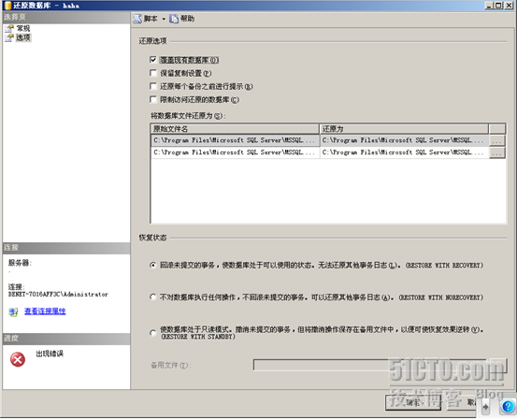Select the 常规 page in the sidebar

pos(23,28)
